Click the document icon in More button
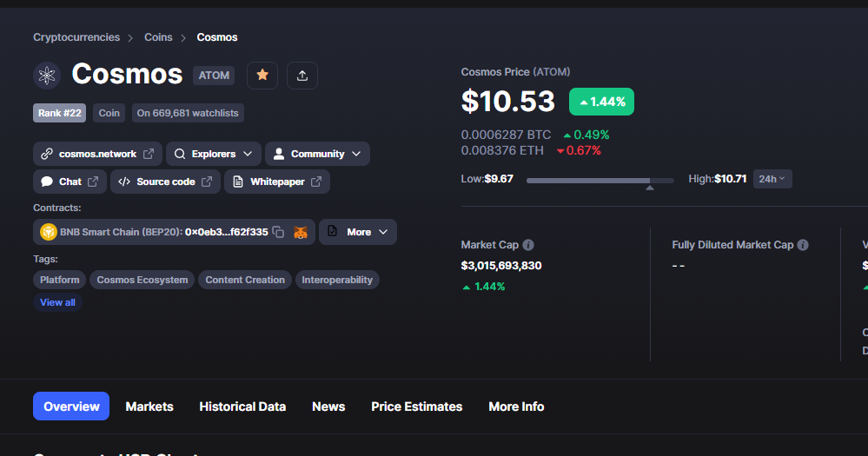Image resolution: width=868 pixels, height=456 pixels. click(332, 231)
